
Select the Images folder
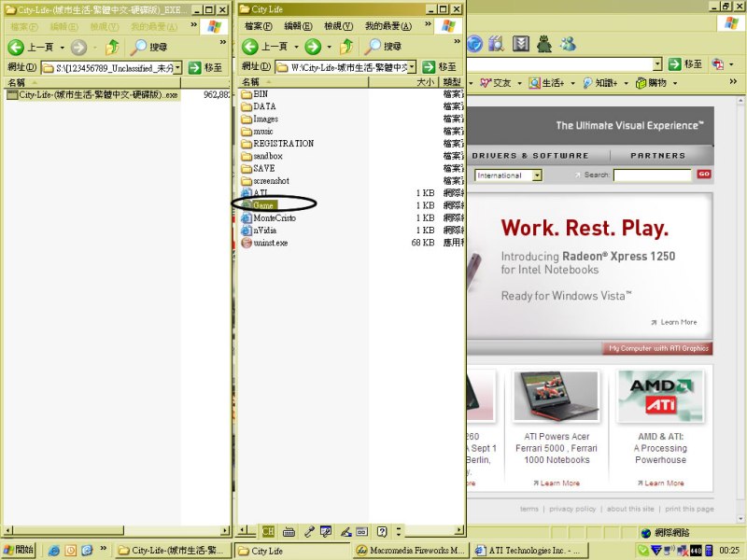[x=260, y=119]
